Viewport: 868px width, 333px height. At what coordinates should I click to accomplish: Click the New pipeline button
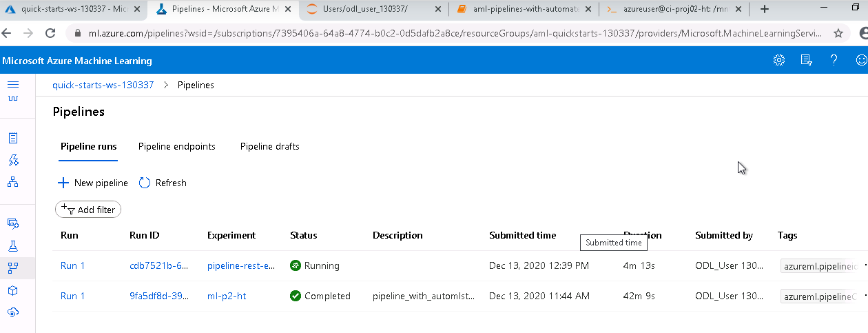(93, 183)
